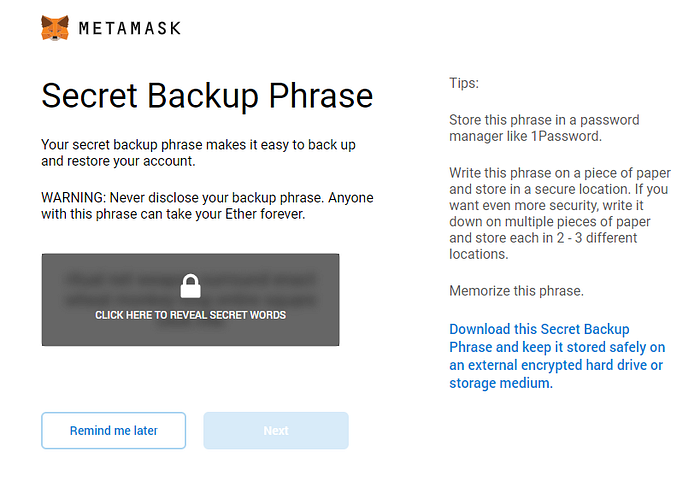Click blurred seed phrase area below label
The height and width of the screenshot is (486, 700).
190,331
